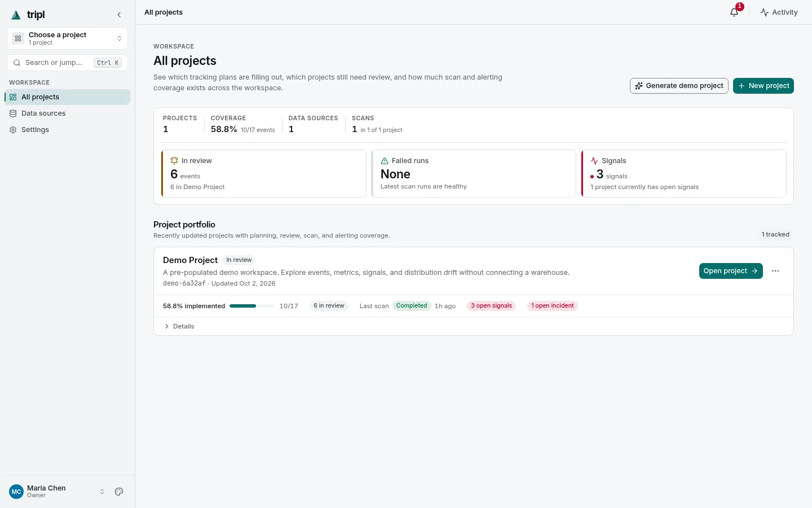
Task: Open the Demo Project more options menu
Action: coord(775,271)
